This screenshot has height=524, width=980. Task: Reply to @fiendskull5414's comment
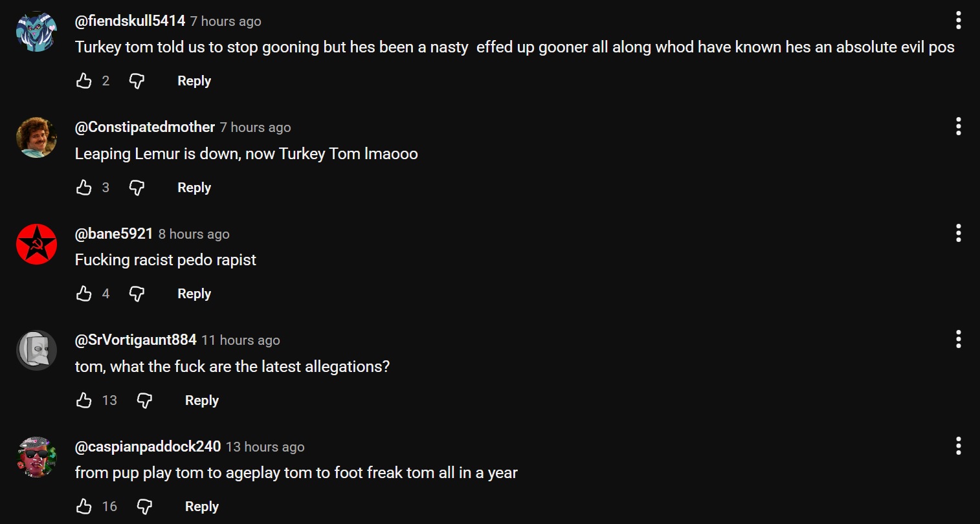point(194,80)
